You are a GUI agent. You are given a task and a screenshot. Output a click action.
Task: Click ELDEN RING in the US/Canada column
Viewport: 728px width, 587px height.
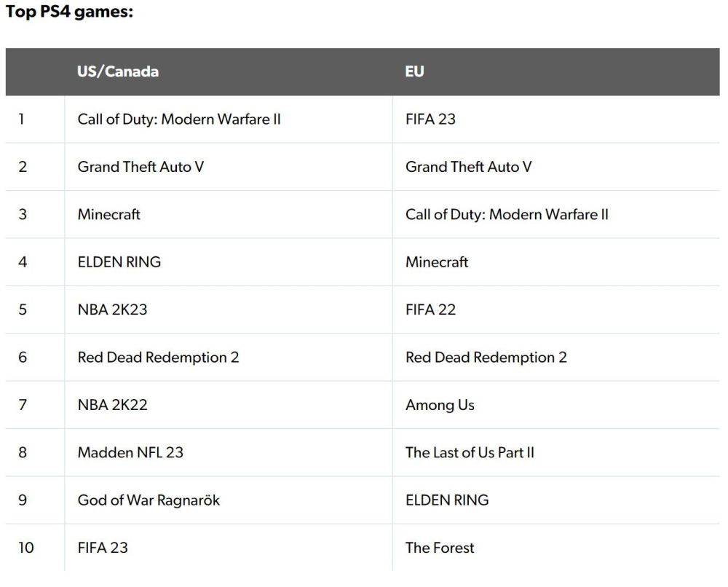tap(119, 261)
